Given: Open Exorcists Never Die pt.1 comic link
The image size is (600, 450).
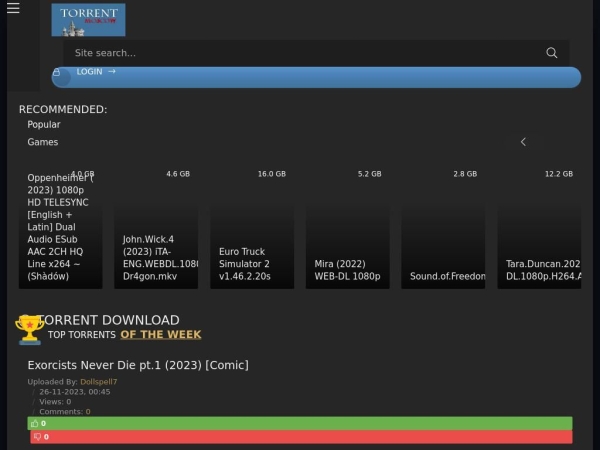Looking at the screenshot, I should [x=138, y=365].
